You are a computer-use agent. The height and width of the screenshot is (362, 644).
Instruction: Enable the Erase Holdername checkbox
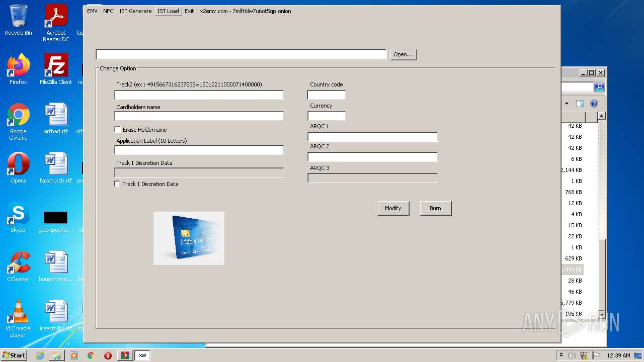tap(118, 130)
